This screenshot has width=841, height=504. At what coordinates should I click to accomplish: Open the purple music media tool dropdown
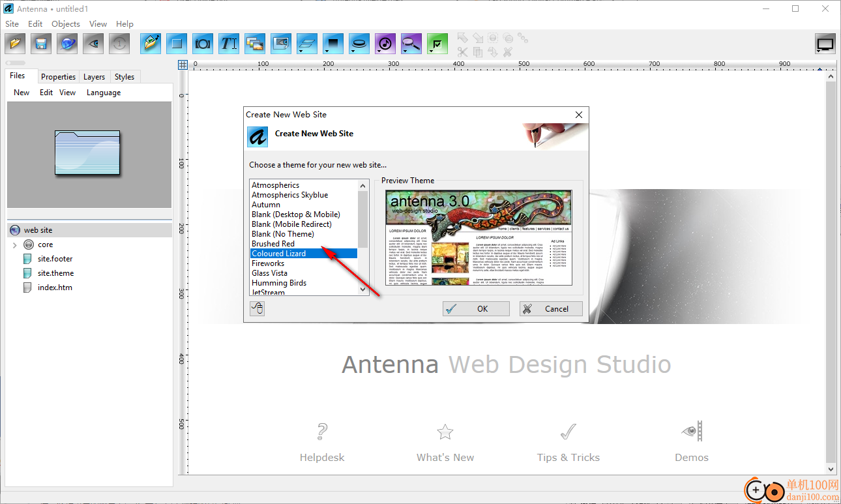[385, 44]
